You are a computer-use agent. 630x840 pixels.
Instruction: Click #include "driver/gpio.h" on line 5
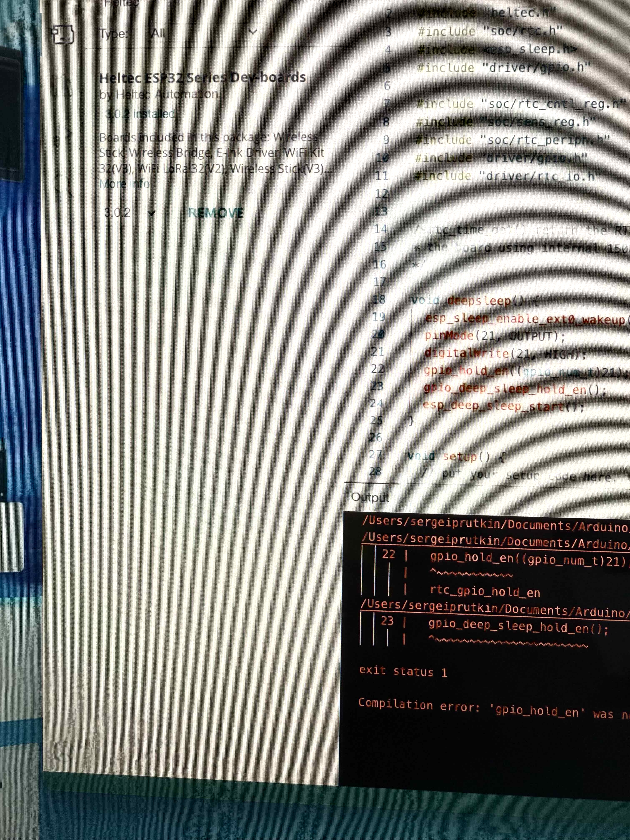504,68
